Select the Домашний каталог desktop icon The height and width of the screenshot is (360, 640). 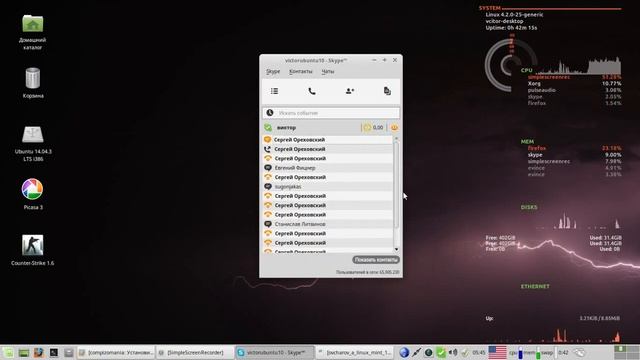(x=33, y=32)
